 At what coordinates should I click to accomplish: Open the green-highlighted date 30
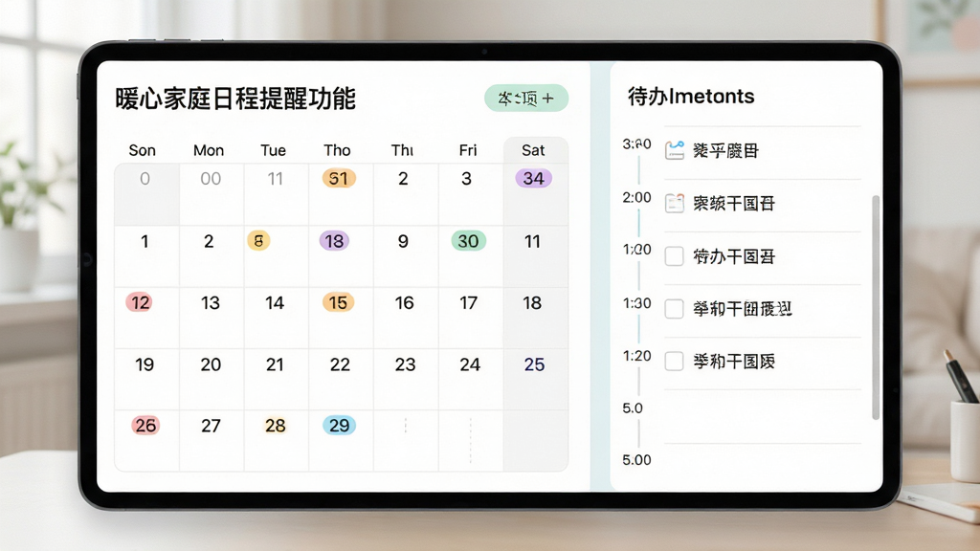[x=468, y=241]
